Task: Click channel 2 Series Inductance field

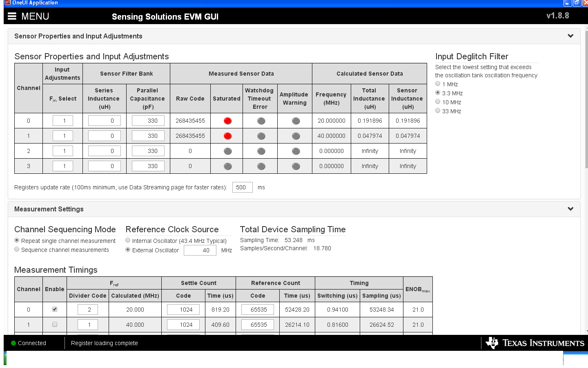Action: (105, 151)
